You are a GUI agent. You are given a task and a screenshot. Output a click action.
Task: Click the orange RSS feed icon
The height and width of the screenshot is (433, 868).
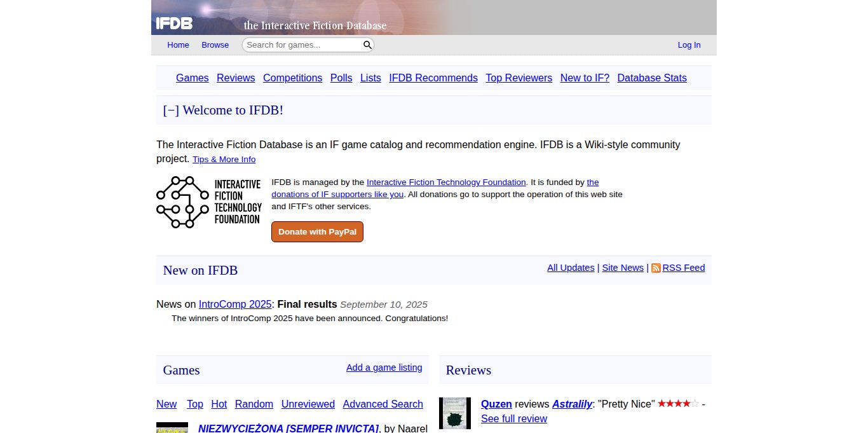pyautogui.click(x=656, y=268)
